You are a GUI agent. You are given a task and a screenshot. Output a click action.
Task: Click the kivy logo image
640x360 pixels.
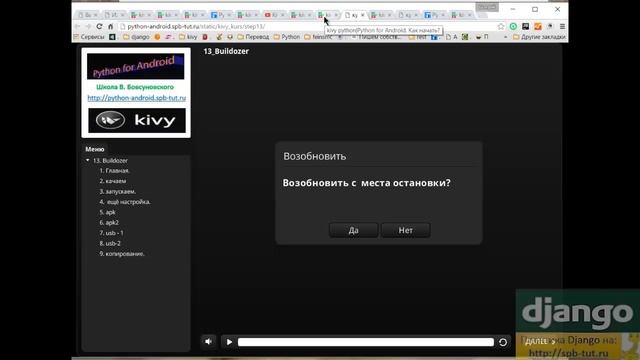[x=137, y=120]
